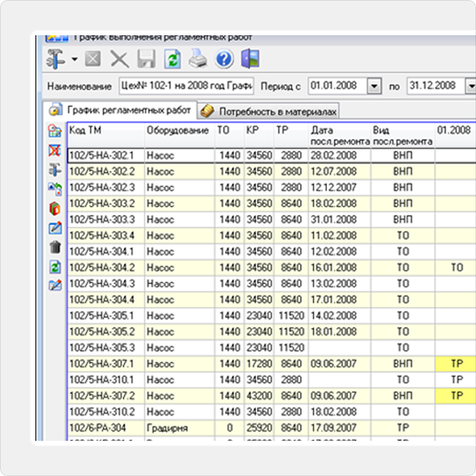Open the dropdown arrow beside wrench icon

click(74, 59)
